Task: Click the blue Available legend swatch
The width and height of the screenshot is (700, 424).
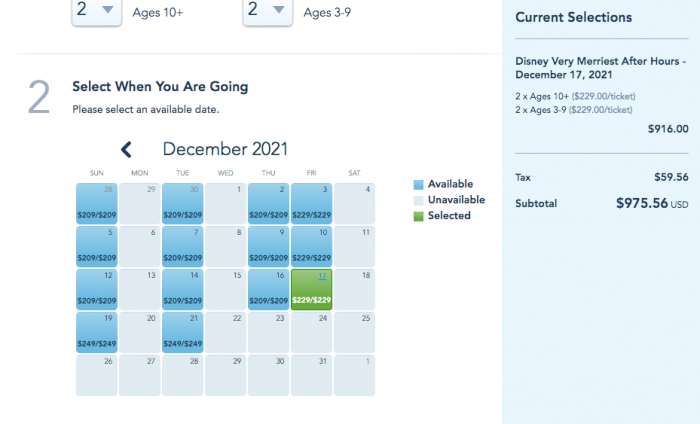Action: click(418, 185)
